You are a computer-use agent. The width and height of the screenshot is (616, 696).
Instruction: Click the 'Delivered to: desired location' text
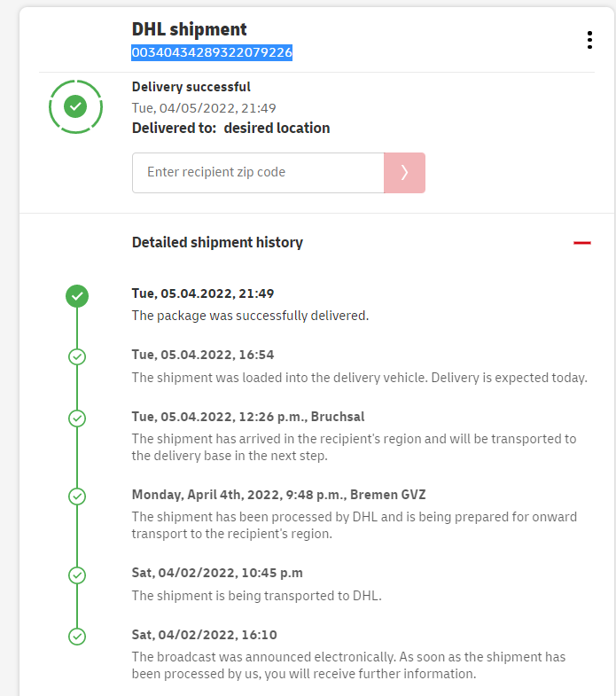point(230,128)
